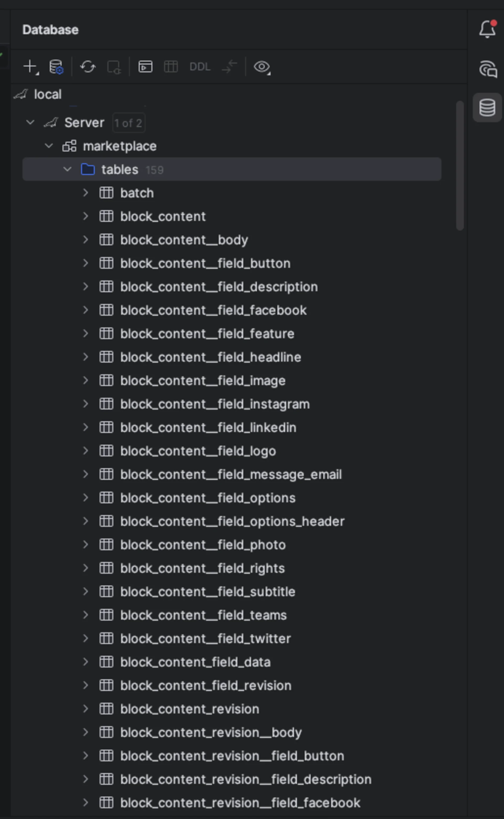Open the Data Source Properties icon
The width and height of the screenshot is (504, 819).
tap(55, 66)
